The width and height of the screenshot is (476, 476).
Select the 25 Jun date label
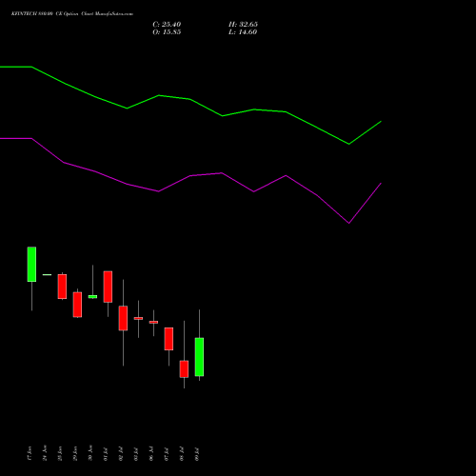tap(60, 453)
